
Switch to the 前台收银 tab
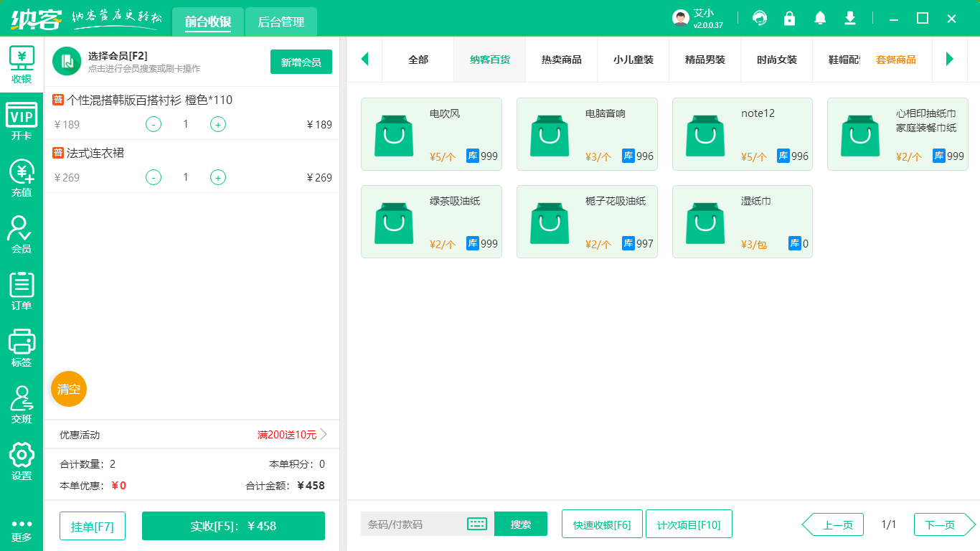coord(208,22)
